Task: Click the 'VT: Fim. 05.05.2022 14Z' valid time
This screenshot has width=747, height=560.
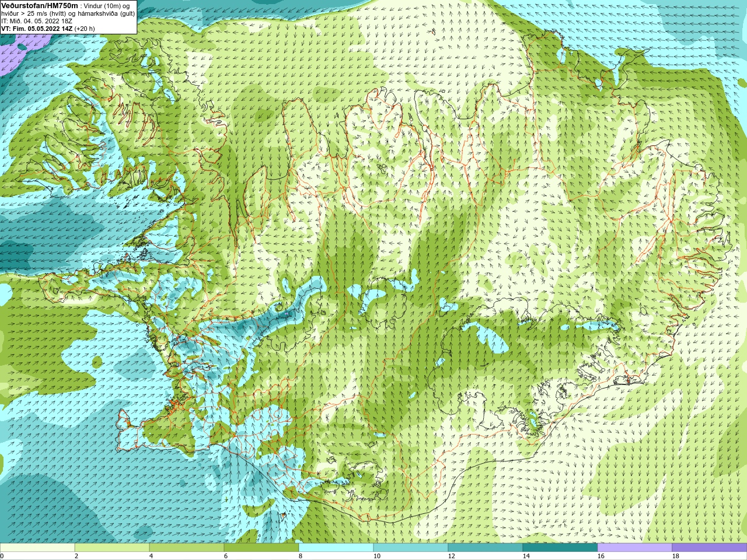Action: click(x=37, y=29)
